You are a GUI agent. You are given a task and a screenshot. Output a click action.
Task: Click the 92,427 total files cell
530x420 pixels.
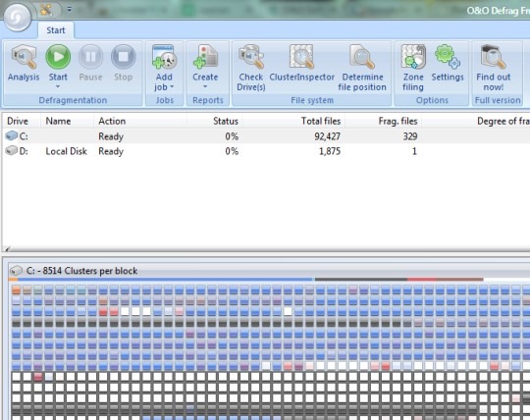click(x=327, y=136)
